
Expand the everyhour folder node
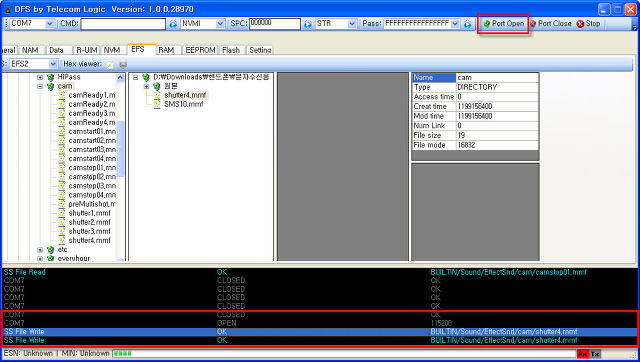tap(40, 258)
